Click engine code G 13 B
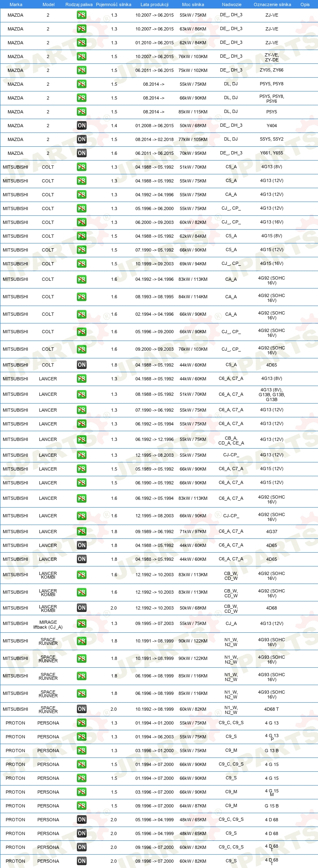The width and height of the screenshot is (318, 868). coord(272,751)
